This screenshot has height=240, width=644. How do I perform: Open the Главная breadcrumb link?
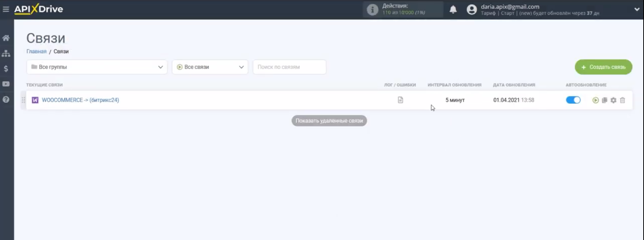[x=36, y=51]
